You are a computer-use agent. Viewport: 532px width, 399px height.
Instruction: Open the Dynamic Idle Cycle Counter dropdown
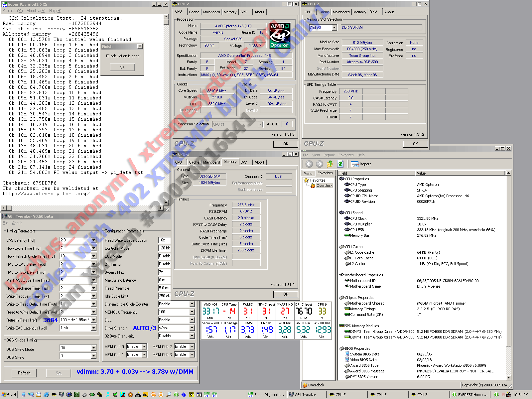(x=192, y=304)
